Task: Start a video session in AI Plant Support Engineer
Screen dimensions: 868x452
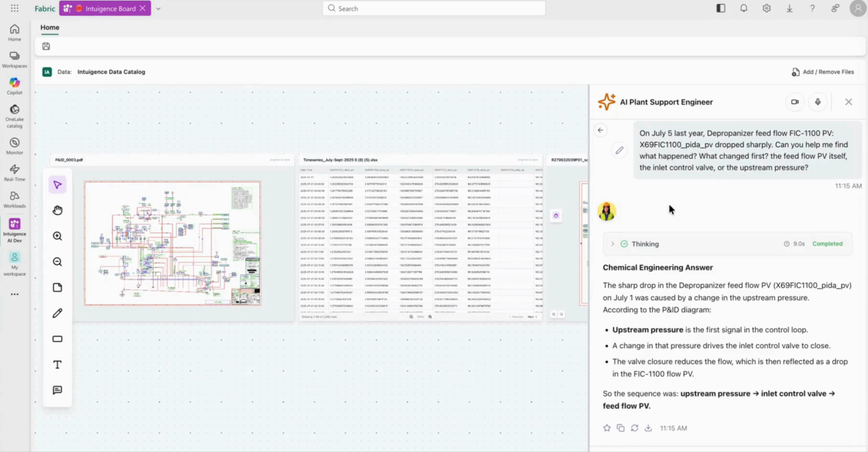Action: click(795, 102)
